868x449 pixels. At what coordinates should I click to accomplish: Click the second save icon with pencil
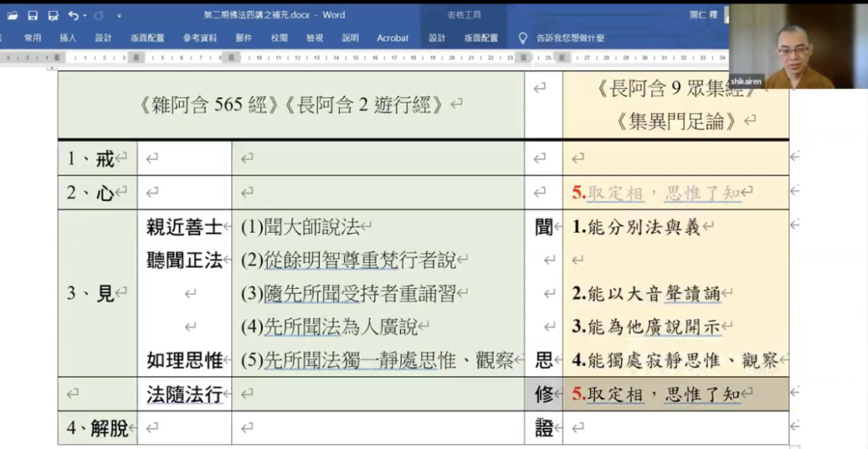(53, 15)
